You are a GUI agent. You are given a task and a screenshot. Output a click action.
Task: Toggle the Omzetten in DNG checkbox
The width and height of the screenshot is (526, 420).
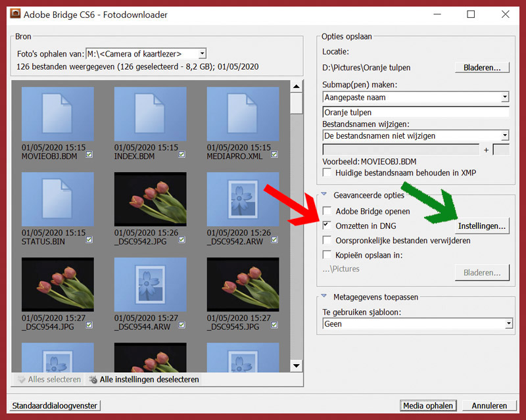pyautogui.click(x=326, y=225)
